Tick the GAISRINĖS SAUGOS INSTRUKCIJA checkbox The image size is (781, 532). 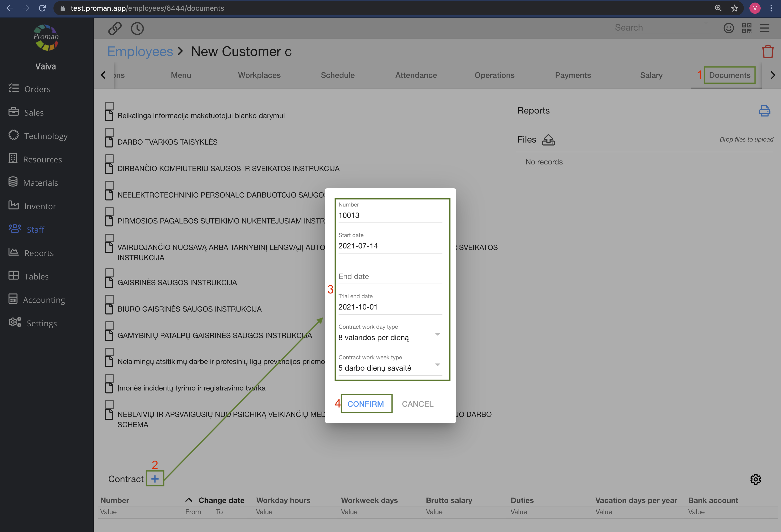click(109, 273)
